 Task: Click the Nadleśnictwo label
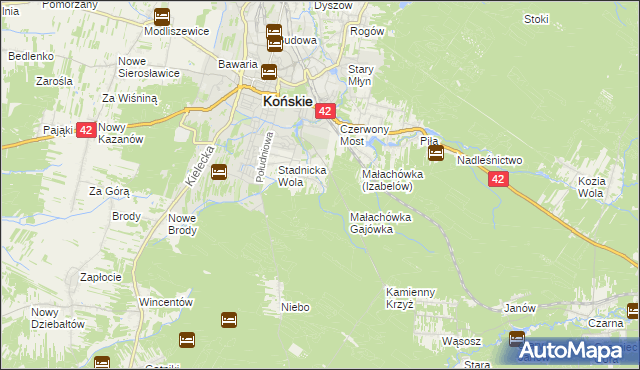pyautogui.click(x=489, y=160)
